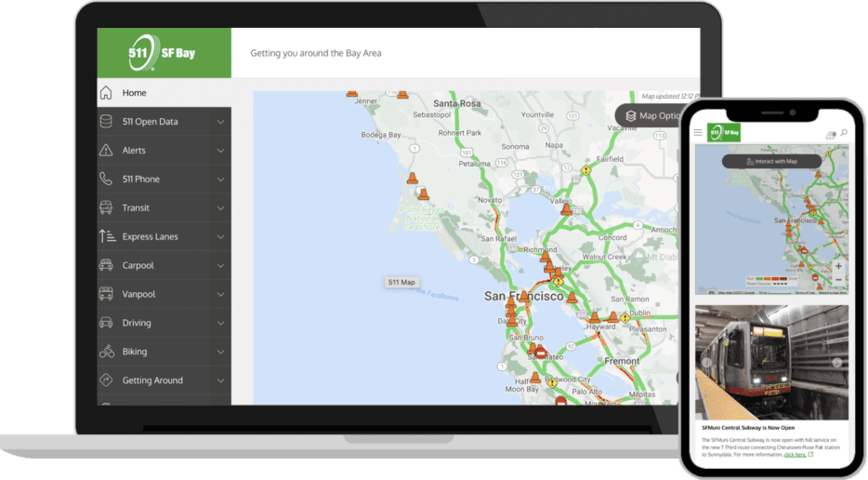Click the San Francisco label on laptop map
The height and width of the screenshot is (480, 868).
point(523,297)
